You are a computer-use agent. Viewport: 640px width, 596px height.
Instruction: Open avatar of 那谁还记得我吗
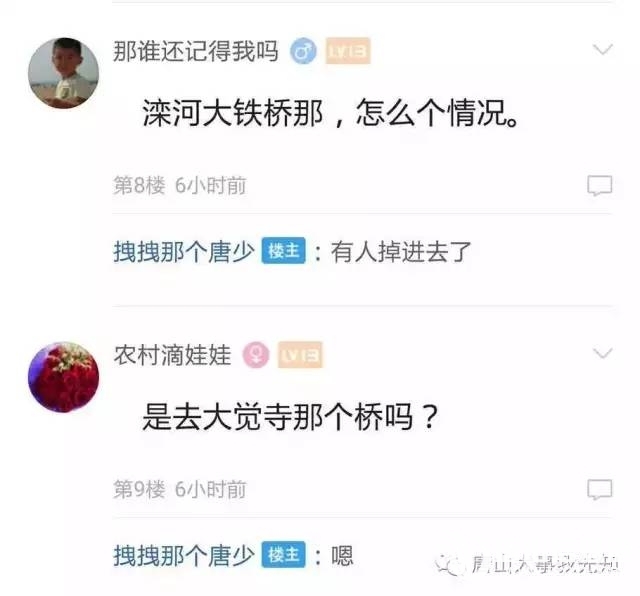click(x=63, y=73)
